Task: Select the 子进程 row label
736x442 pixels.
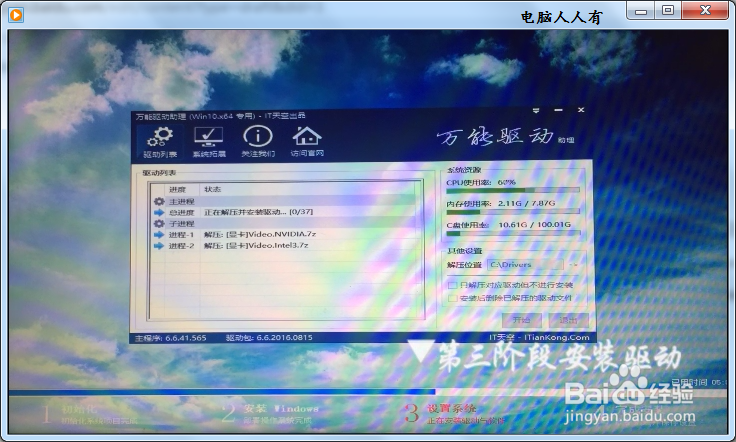Action: (x=182, y=224)
